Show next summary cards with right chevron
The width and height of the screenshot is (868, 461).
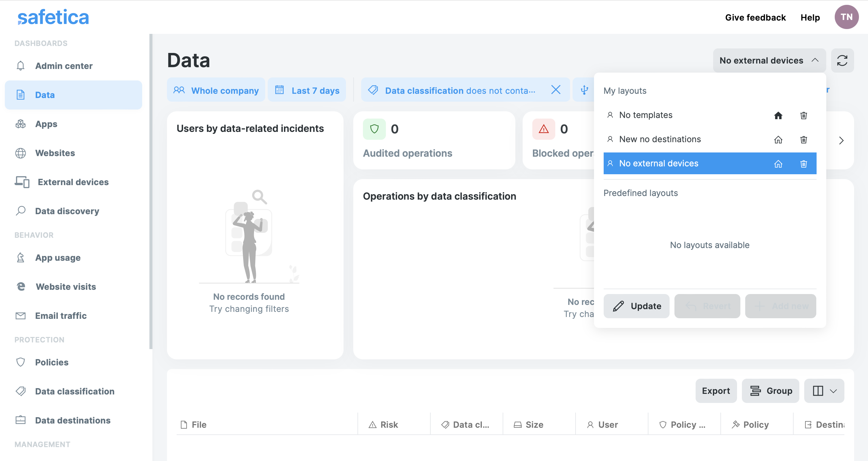click(841, 140)
